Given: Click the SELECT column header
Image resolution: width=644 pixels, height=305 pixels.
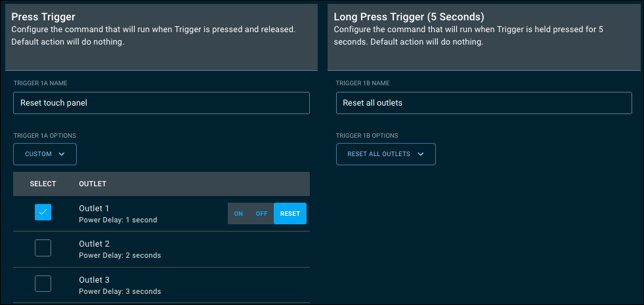Looking at the screenshot, I should 43,184.
